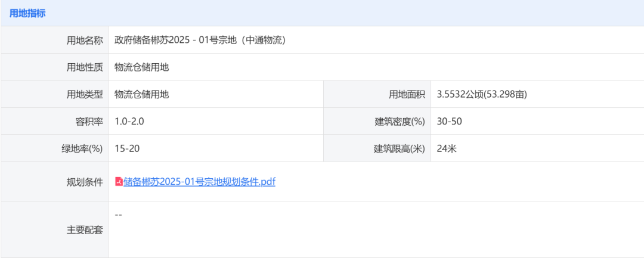
Task: Select the 主要配套 label cell
Action: tap(85, 229)
